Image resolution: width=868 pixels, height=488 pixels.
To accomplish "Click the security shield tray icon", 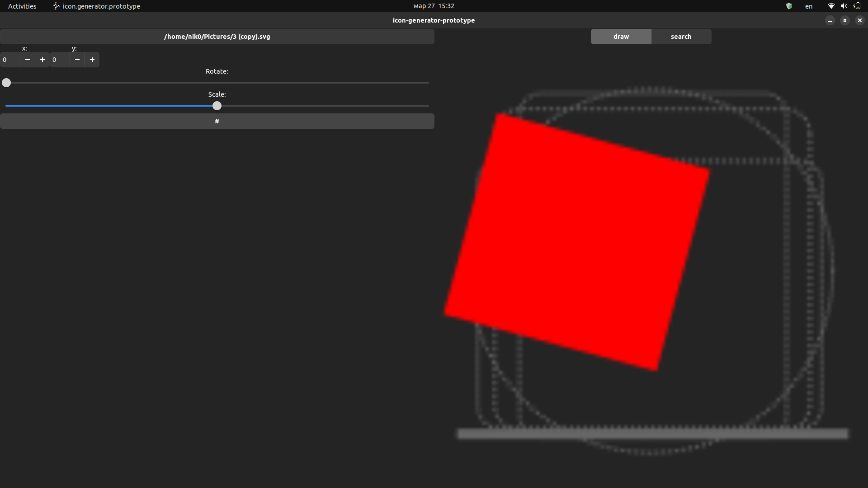I will click(789, 6).
